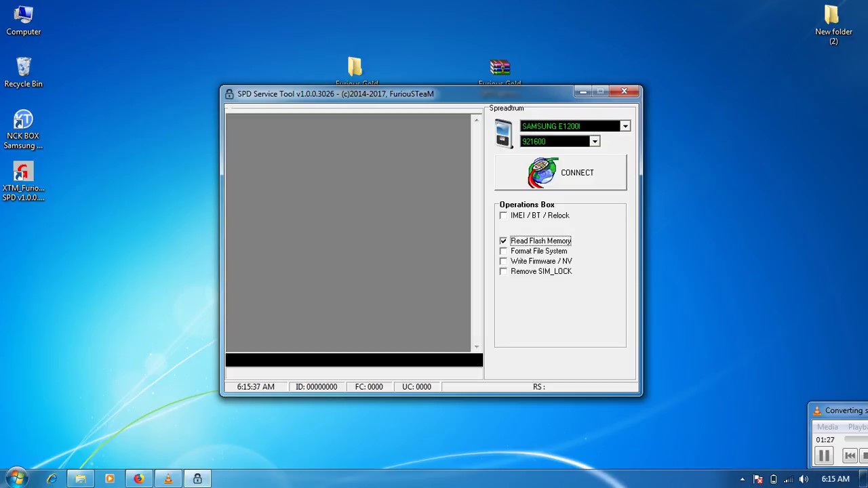Check Write Firmware / NV option
The height and width of the screenshot is (488, 868).
503,261
